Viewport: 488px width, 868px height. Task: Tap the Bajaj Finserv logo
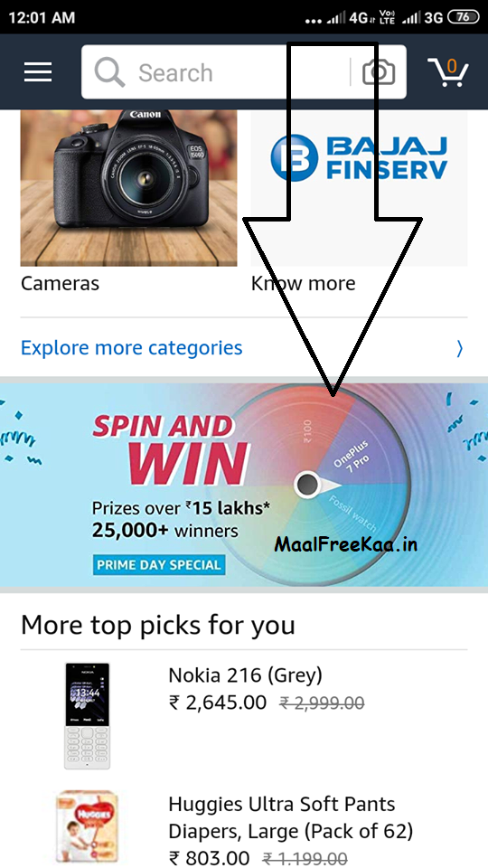(x=359, y=157)
